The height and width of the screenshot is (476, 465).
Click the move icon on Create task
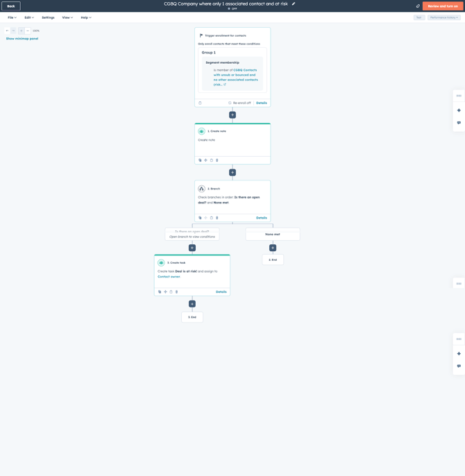pos(165,292)
